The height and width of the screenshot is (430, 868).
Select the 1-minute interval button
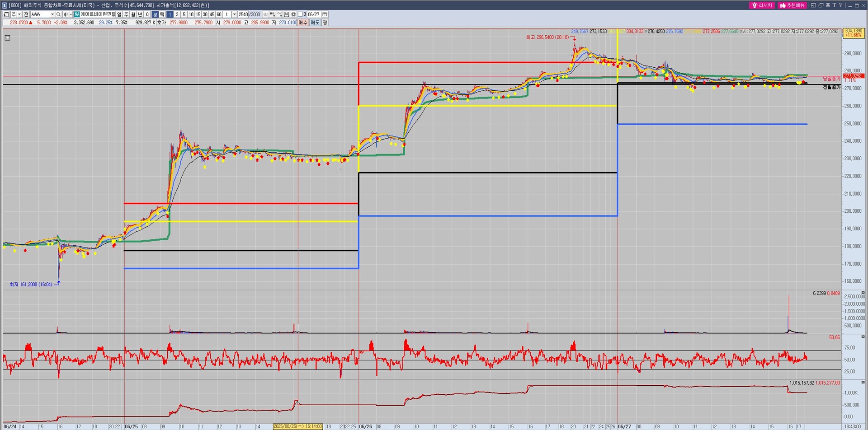click(170, 14)
